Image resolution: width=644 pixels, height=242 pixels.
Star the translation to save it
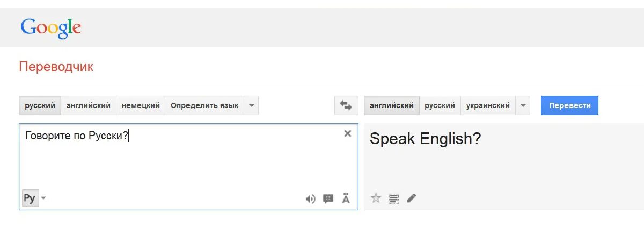coord(376,198)
